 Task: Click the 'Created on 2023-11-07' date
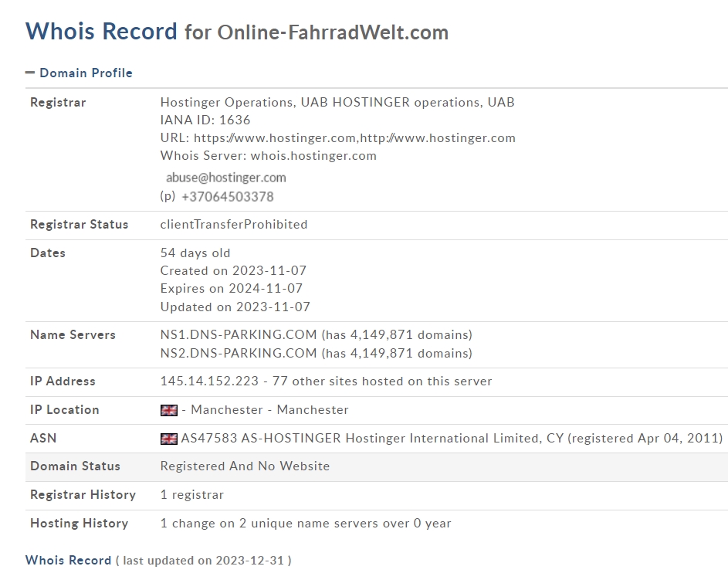point(233,271)
